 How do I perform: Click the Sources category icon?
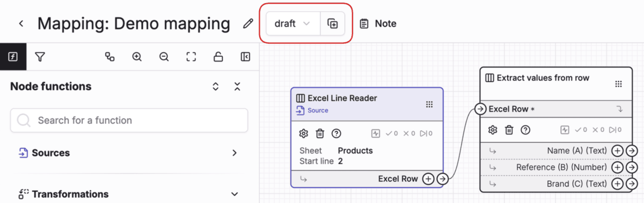coord(23,153)
